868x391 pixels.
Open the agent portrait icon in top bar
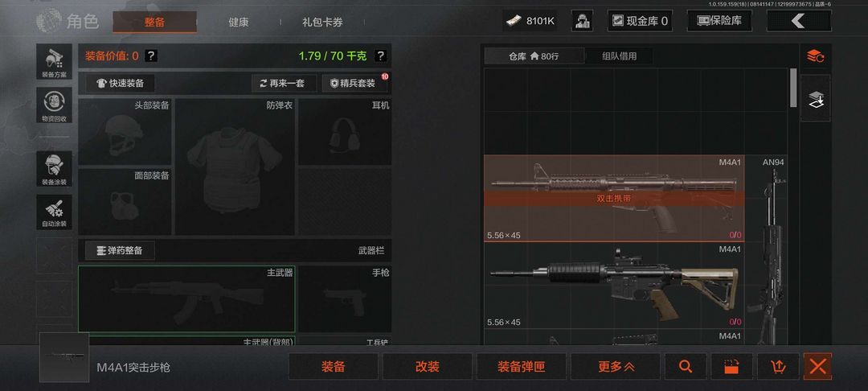pos(583,21)
